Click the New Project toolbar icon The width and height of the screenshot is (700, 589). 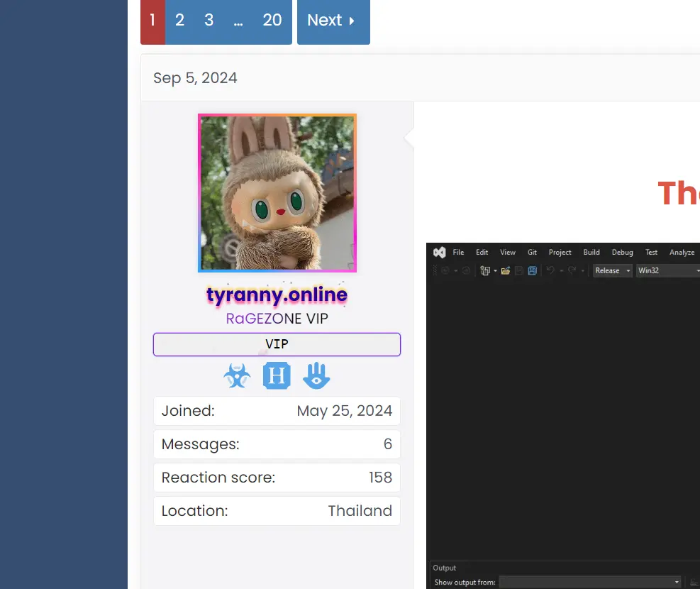(485, 270)
